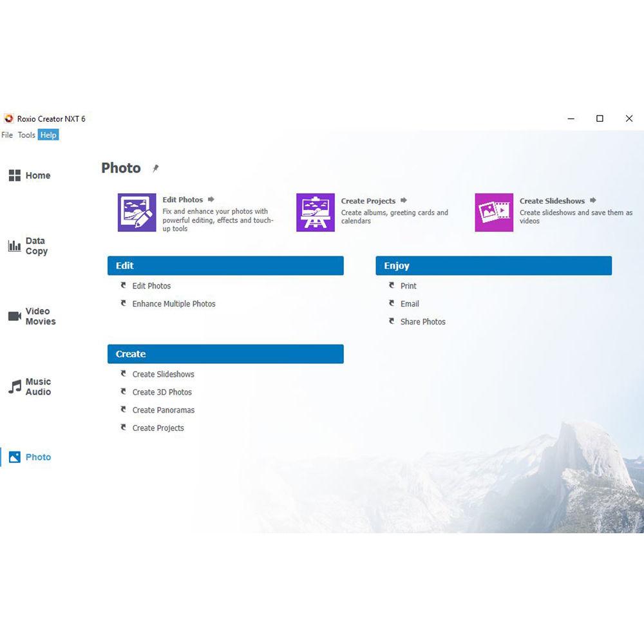The image size is (644, 644).
Task: Open the Tools menu
Action: click(26, 135)
